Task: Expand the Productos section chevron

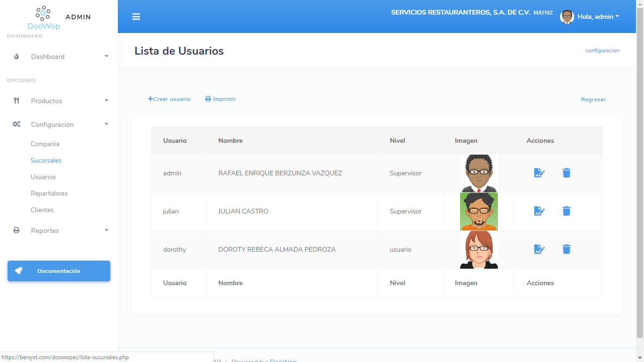Action: (107, 100)
